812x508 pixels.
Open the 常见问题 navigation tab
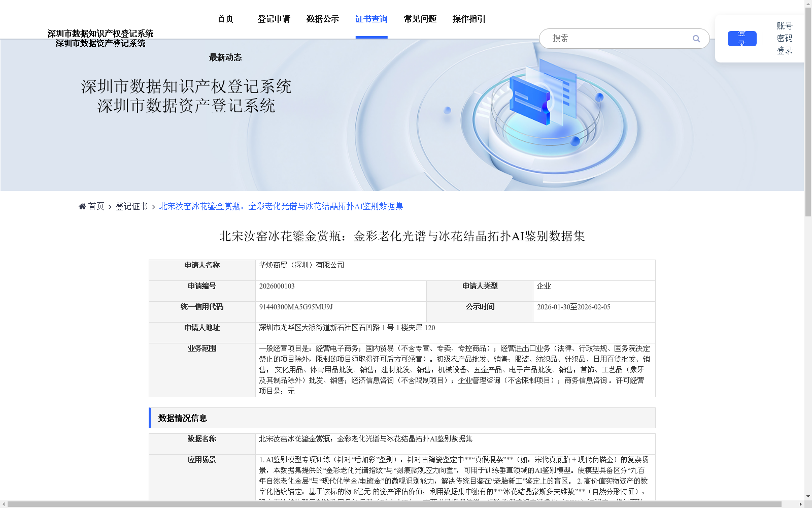coord(420,19)
